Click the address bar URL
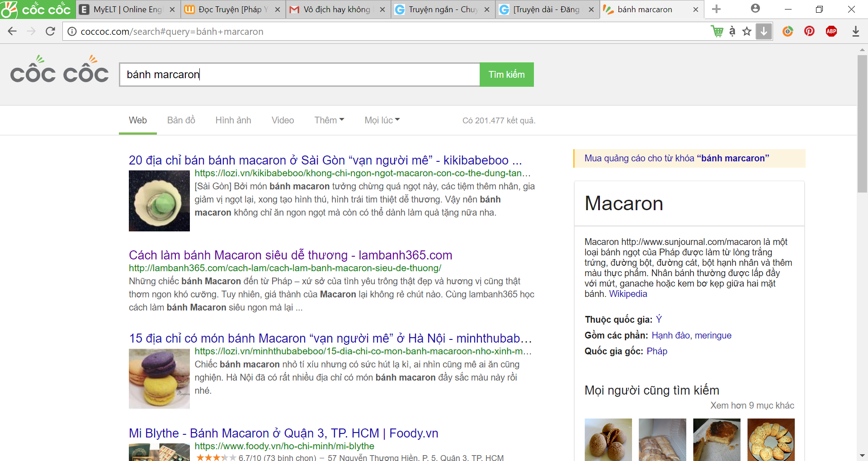The height and width of the screenshot is (461, 868). pos(172,32)
